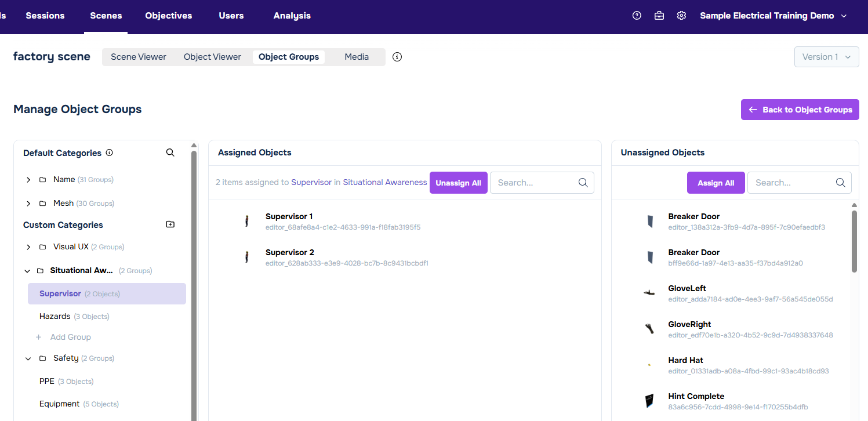Click the Safety category folder icon
The image size is (868, 421).
(x=42, y=358)
